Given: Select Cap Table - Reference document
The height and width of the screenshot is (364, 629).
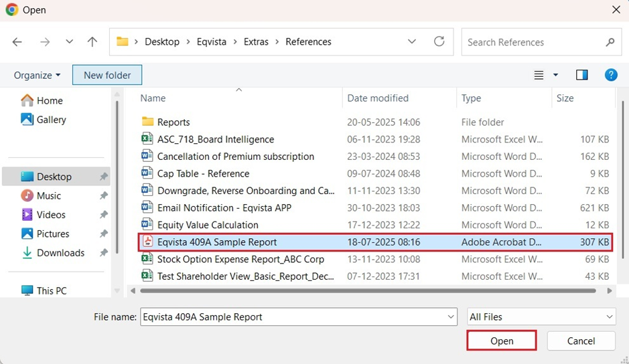Looking at the screenshot, I should point(375,173).
